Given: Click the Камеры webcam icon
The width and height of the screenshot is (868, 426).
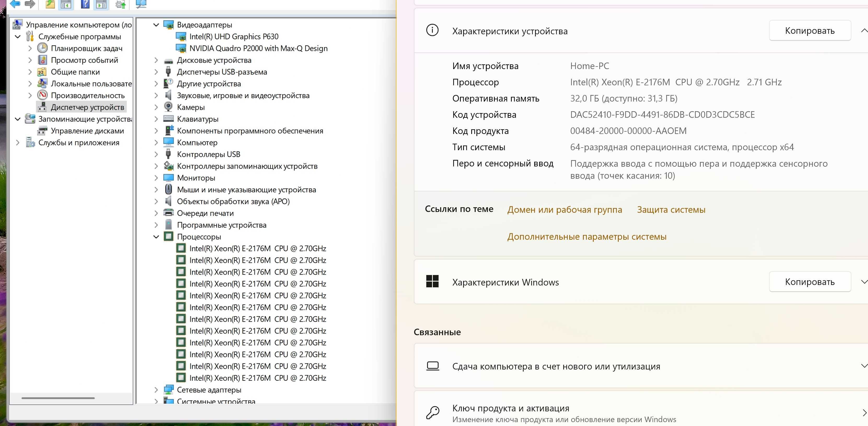Looking at the screenshot, I should pos(169,107).
